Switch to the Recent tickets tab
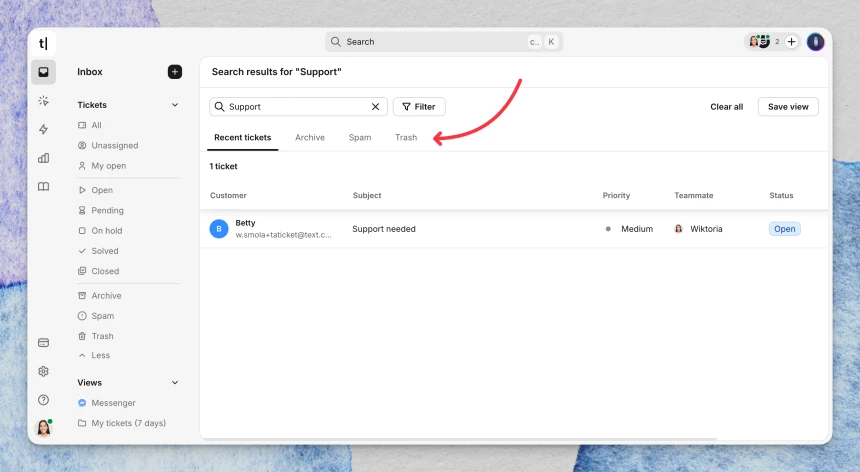 pyautogui.click(x=242, y=138)
